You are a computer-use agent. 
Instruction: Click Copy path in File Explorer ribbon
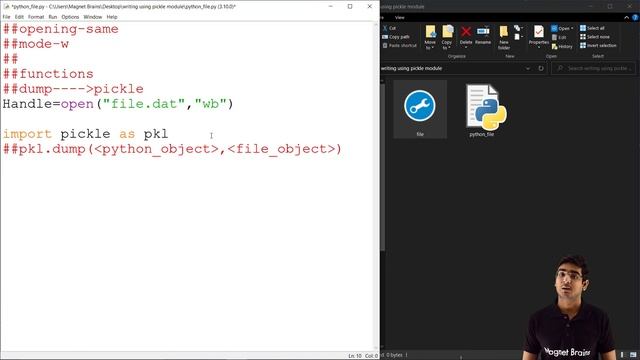(x=396, y=37)
